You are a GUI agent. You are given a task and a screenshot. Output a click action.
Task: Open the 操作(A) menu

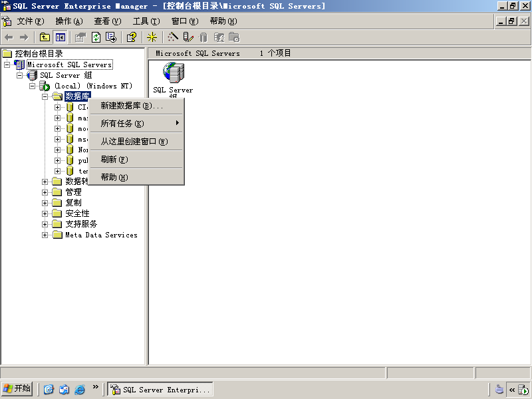[x=69, y=21]
